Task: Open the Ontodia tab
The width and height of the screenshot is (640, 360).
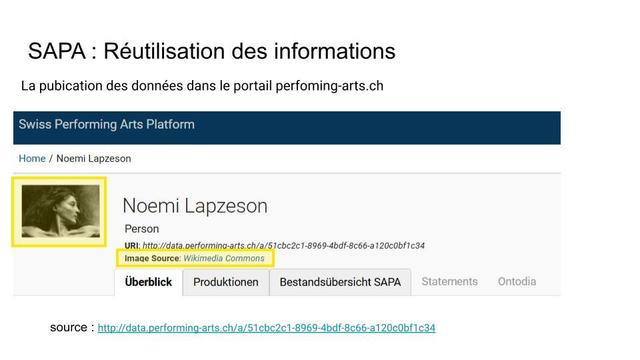Action: 517,282
